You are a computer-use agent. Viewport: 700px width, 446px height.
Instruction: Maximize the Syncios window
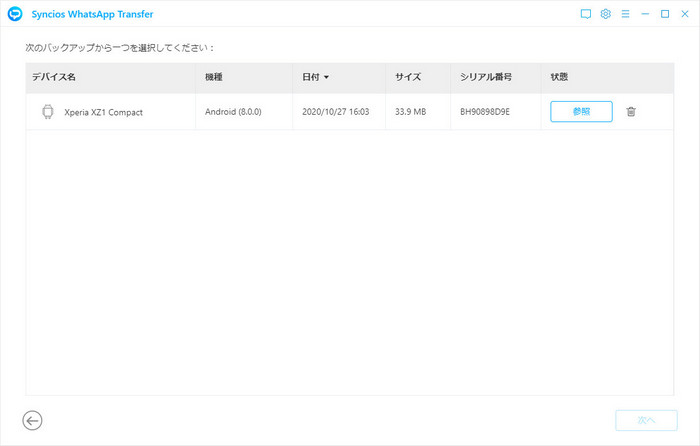[x=665, y=14]
